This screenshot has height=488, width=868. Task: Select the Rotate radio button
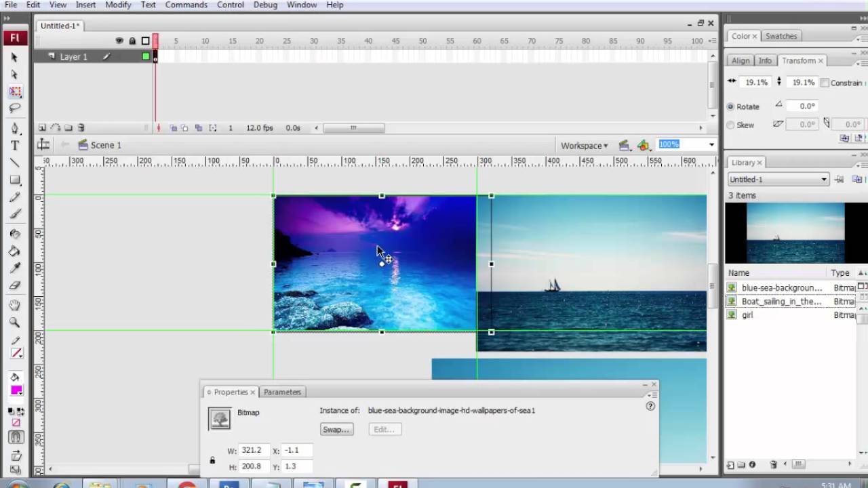pos(730,106)
